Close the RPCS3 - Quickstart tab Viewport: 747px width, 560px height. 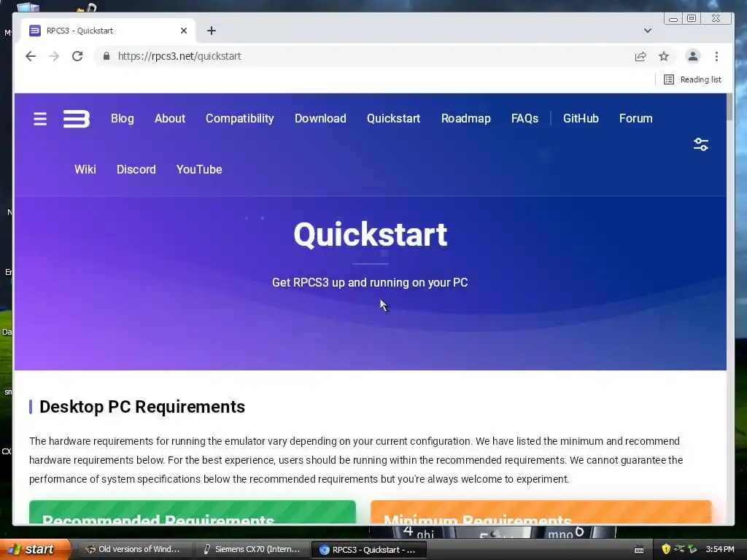(184, 31)
